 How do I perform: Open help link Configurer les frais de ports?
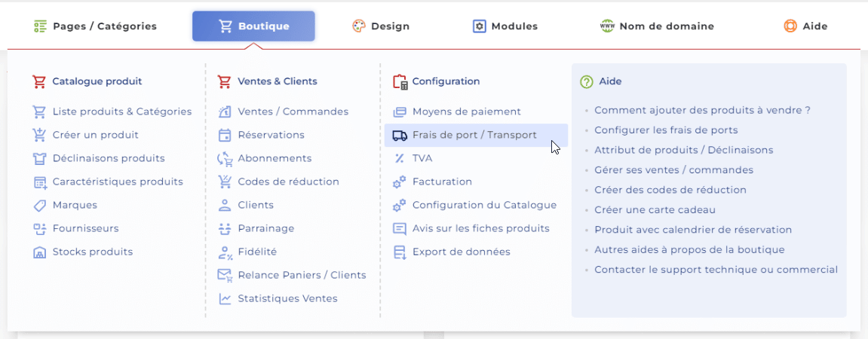pyautogui.click(x=666, y=130)
